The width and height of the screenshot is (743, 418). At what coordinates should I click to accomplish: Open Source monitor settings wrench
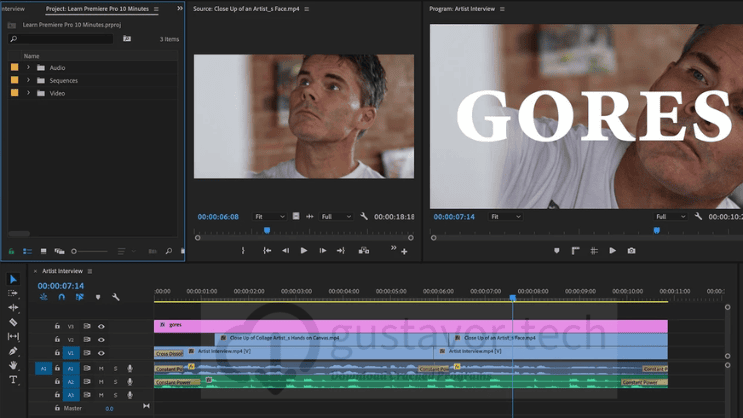pos(364,216)
